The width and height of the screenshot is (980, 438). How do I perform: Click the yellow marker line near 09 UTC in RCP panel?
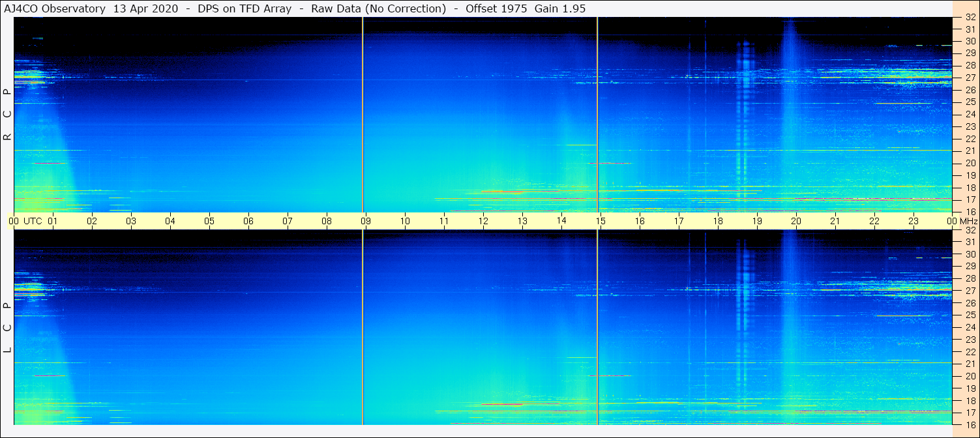(363, 114)
